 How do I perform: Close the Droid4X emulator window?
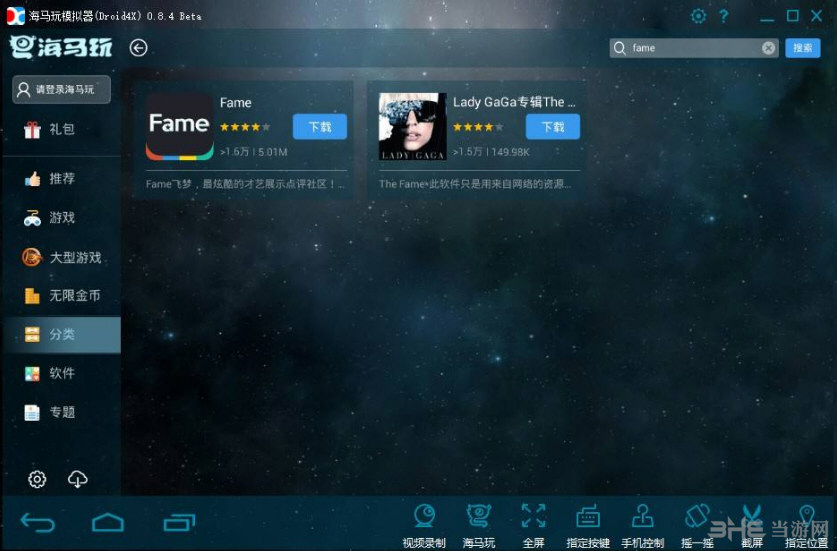pyautogui.click(x=817, y=16)
